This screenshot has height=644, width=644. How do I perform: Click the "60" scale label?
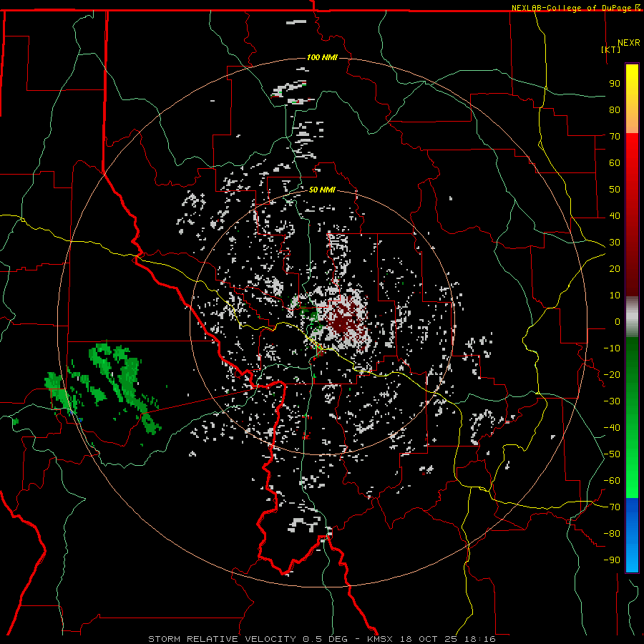(x=615, y=162)
